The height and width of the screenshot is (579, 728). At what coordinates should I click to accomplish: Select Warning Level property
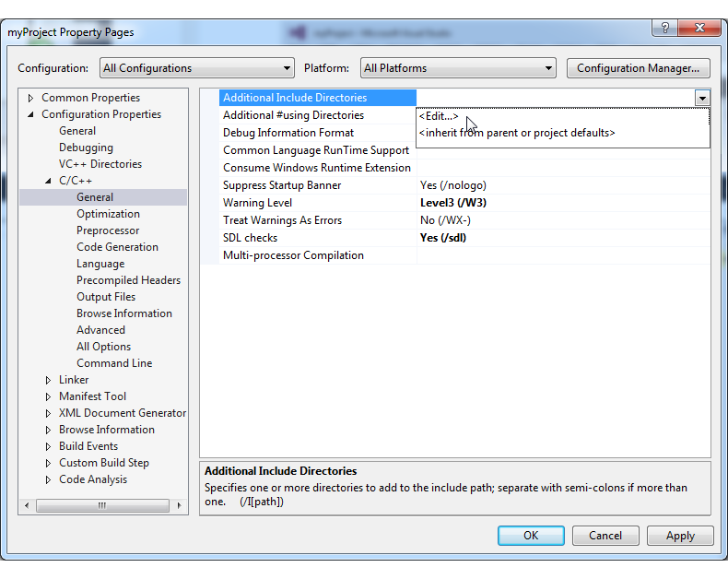318,203
